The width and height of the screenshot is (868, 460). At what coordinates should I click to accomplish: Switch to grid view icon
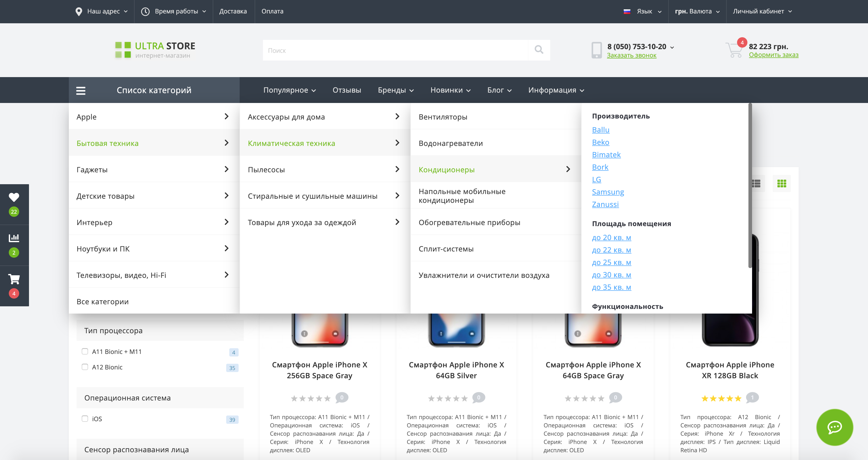point(781,183)
